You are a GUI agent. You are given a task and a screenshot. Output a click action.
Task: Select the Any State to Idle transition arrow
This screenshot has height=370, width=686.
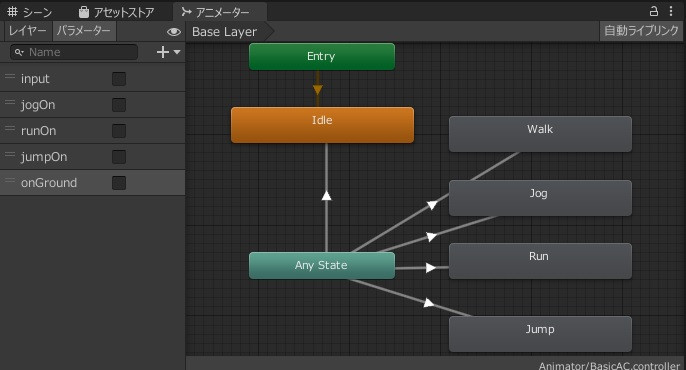[x=326, y=195]
